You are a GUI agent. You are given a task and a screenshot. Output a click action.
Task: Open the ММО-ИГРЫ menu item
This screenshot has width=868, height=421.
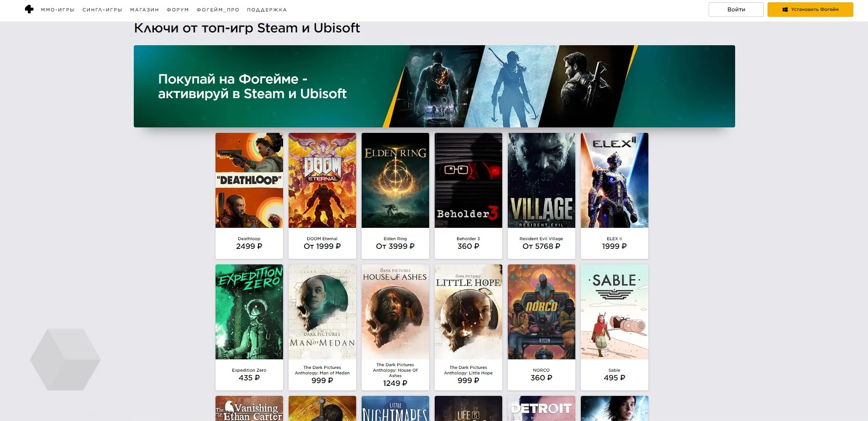click(x=58, y=10)
